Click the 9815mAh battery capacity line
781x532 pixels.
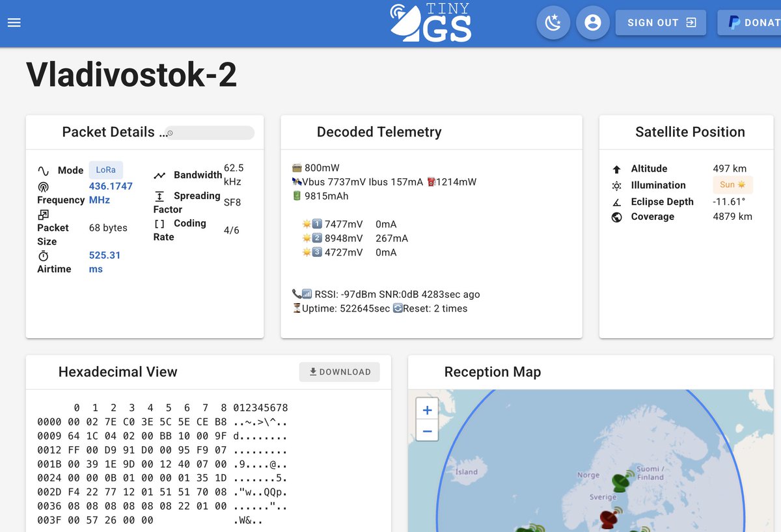click(320, 196)
